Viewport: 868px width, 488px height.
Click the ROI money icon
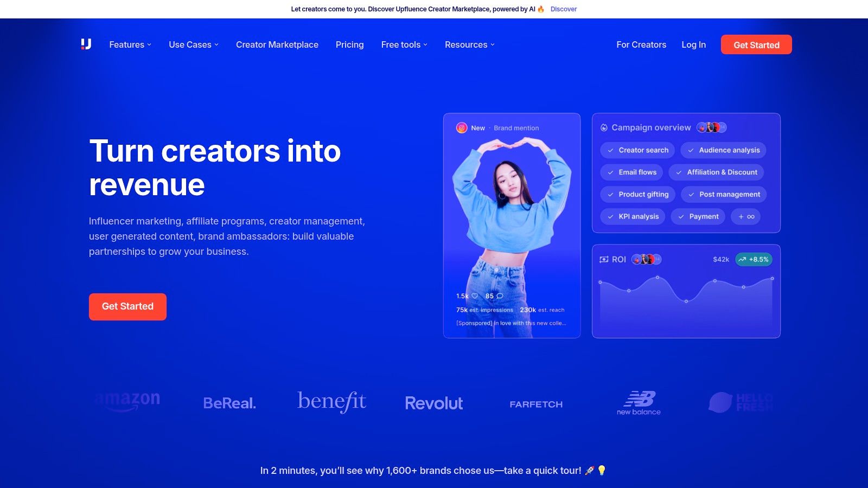click(x=604, y=260)
